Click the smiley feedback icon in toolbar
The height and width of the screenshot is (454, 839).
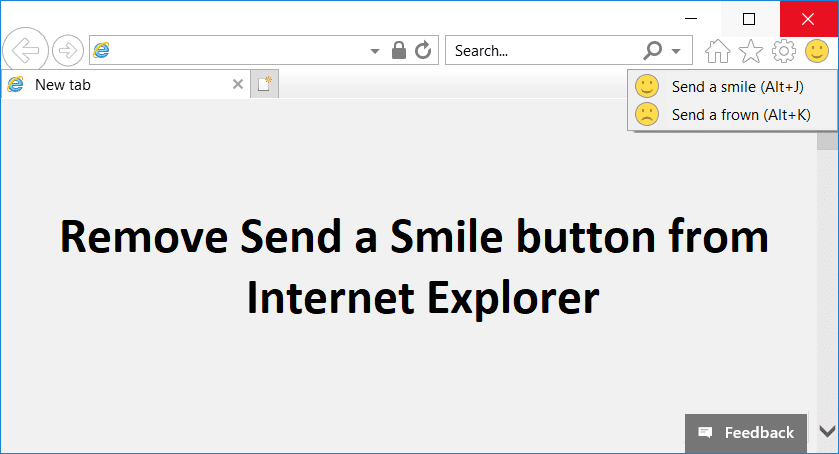pyautogui.click(x=817, y=51)
